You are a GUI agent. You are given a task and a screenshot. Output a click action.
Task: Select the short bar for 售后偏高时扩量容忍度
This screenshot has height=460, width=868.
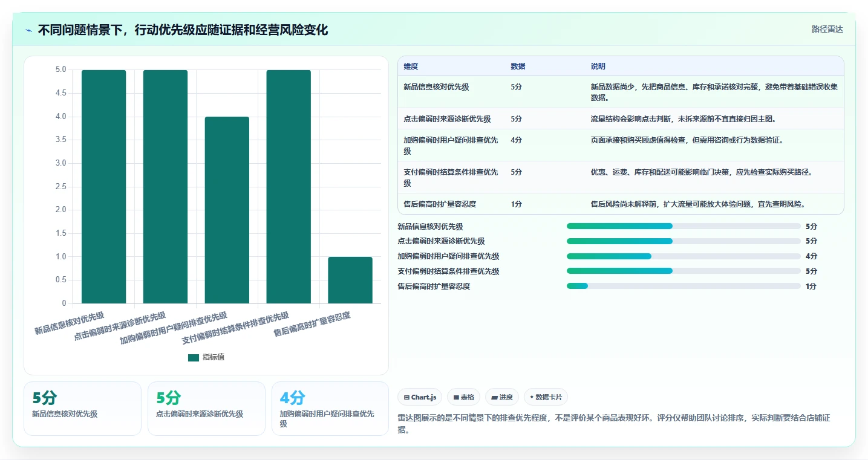tap(350, 280)
